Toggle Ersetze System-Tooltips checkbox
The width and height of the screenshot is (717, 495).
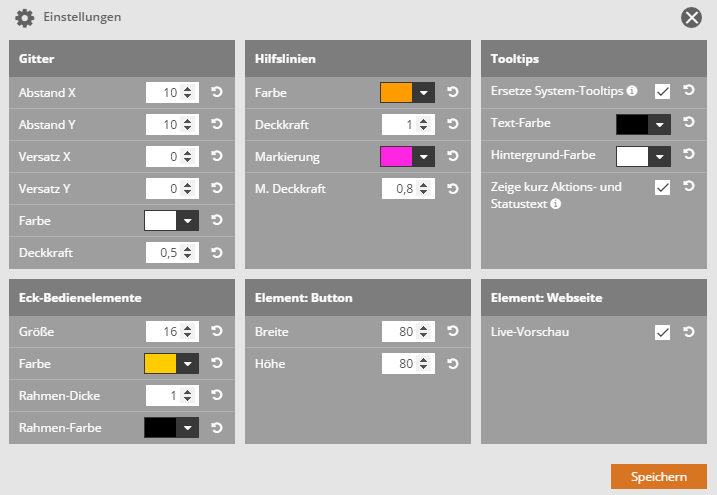coord(662,91)
